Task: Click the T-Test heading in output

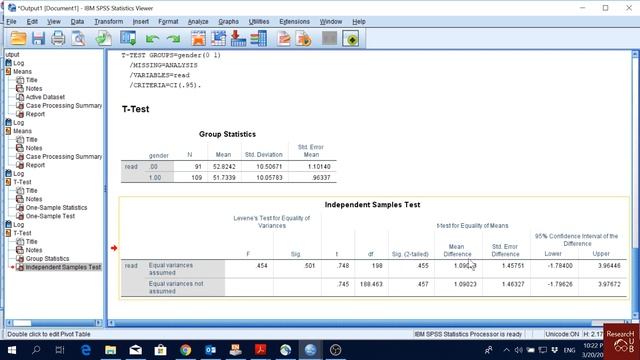Action: 136,109
